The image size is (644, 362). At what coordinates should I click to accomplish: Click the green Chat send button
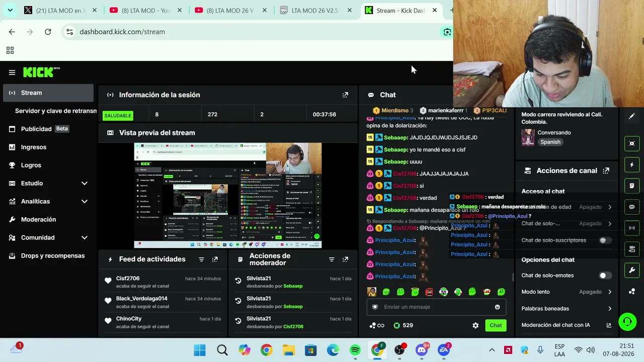496,325
